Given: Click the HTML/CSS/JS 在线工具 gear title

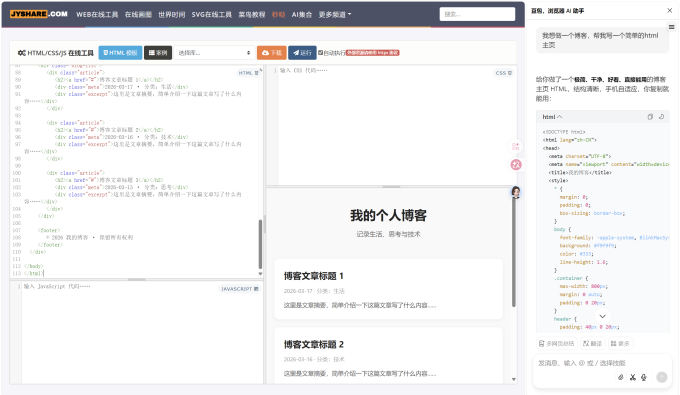Looking at the screenshot, I should (x=56, y=53).
